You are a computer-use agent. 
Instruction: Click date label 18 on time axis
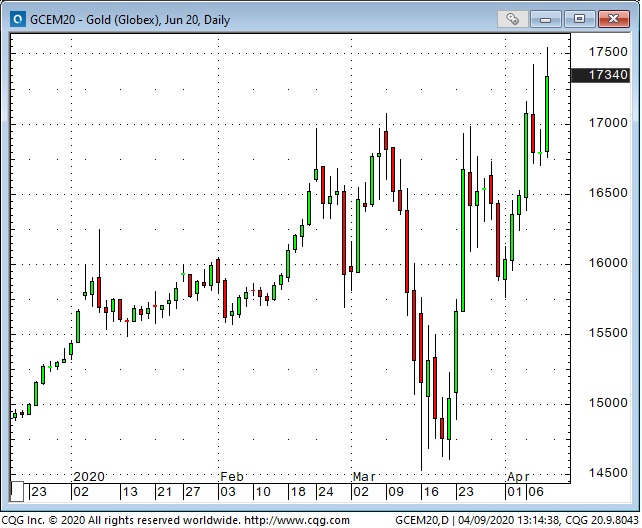[x=298, y=492]
